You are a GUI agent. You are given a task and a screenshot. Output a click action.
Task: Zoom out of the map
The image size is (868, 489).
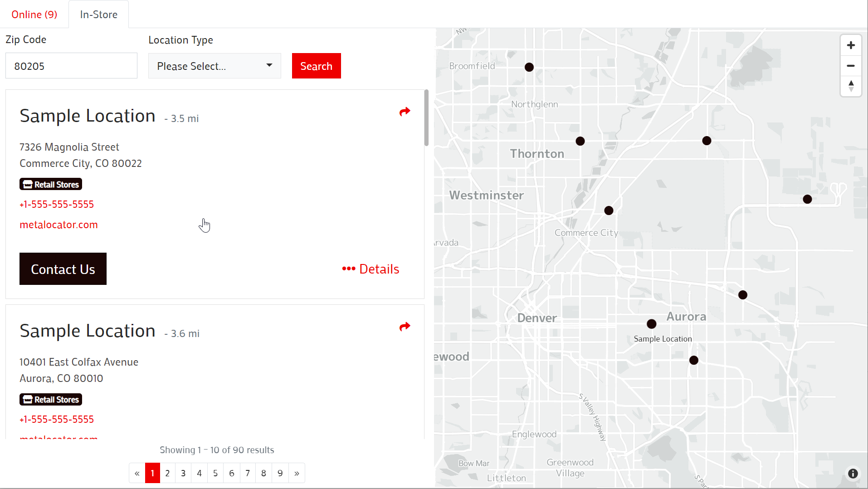coord(851,66)
